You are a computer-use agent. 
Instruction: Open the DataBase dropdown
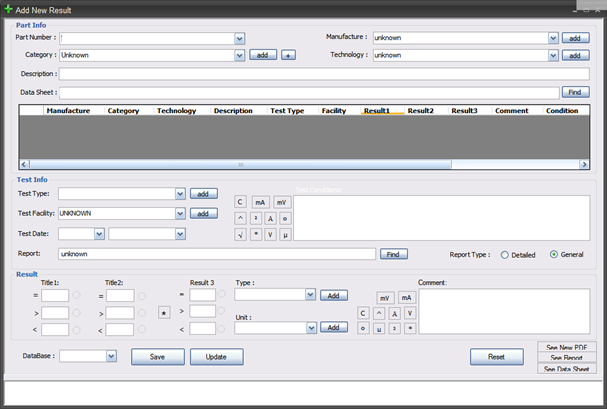[x=110, y=355]
